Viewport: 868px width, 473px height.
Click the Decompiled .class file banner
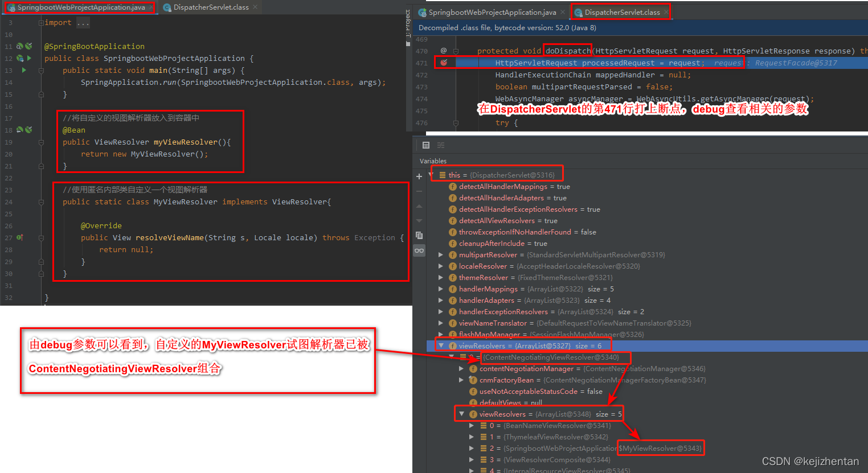[640, 27]
